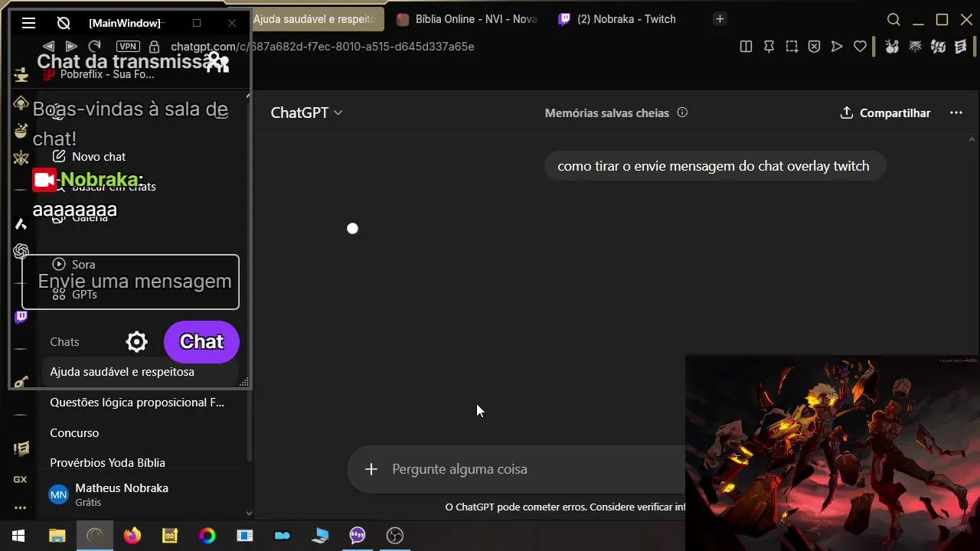Open GX Corner in the Opera sidebar
This screenshot has width=980, height=551.
click(21, 479)
